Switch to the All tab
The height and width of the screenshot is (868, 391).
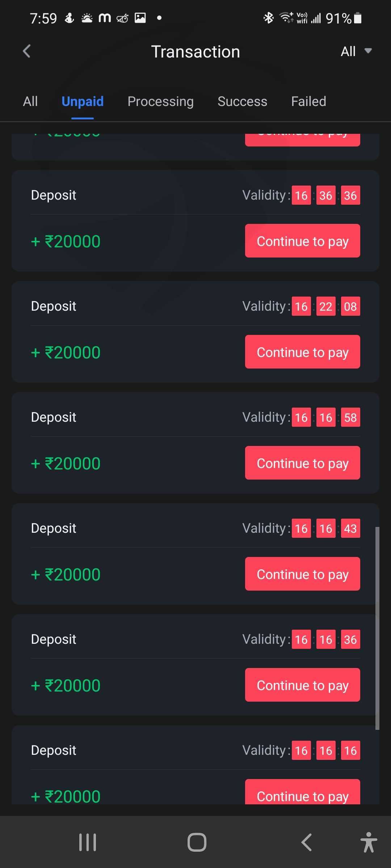coord(30,102)
